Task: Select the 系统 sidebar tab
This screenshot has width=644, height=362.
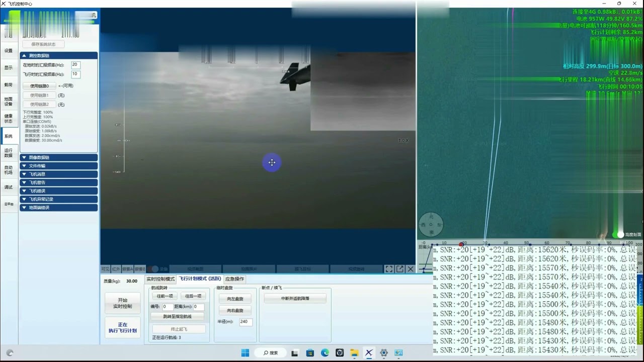Action: click(9, 136)
